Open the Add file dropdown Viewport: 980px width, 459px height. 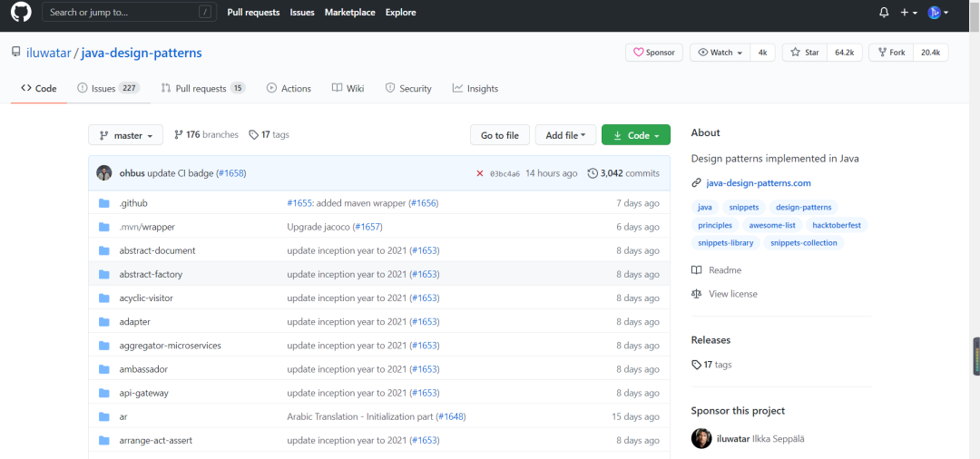click(565, 135)
